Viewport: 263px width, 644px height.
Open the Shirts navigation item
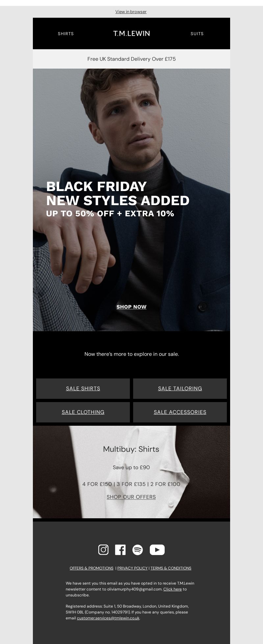pos(66,33)
